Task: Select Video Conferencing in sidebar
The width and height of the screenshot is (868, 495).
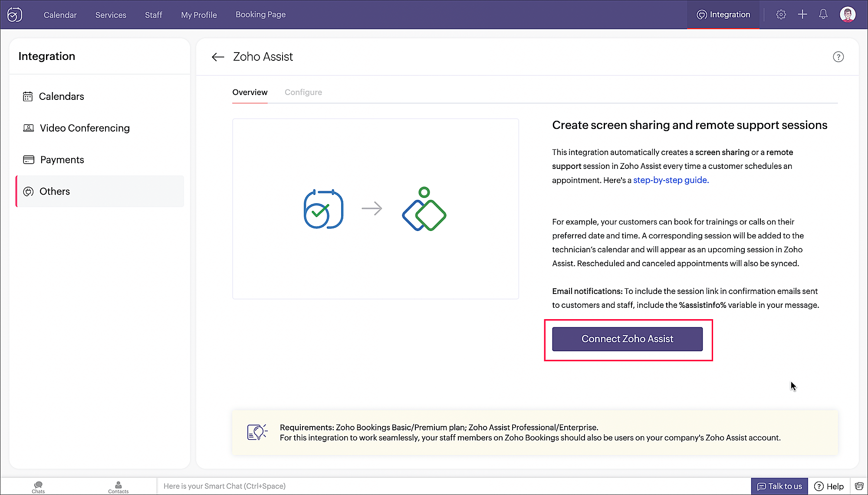Action: [100, 128]
